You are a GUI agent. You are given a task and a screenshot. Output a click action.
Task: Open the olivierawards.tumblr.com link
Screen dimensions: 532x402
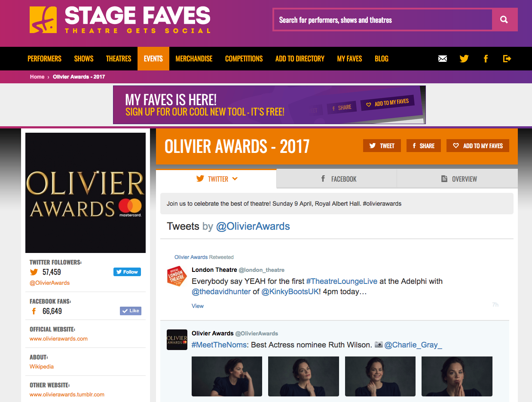tap(67, 395)
